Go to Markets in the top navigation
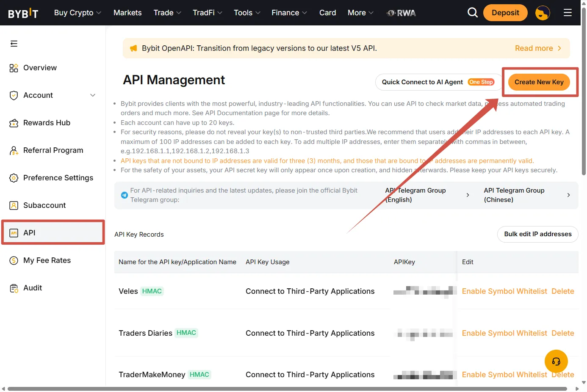 [x=127, y=13]
